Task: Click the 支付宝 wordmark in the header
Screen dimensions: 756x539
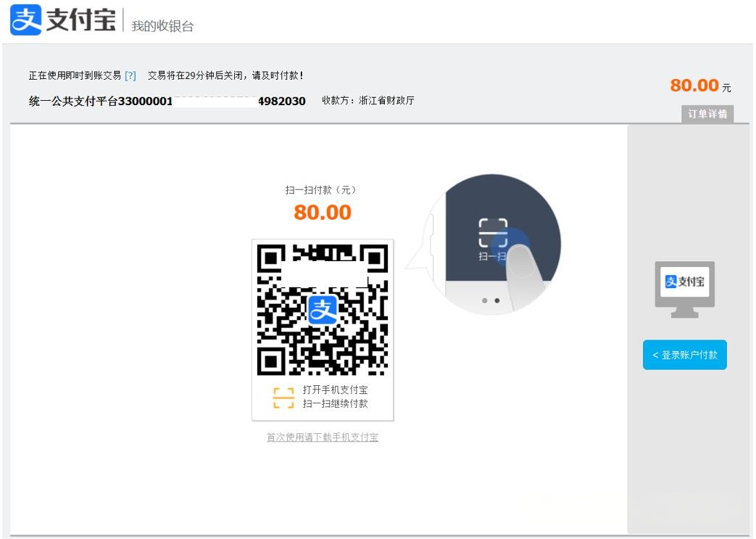Action: (x=81, y=21)
